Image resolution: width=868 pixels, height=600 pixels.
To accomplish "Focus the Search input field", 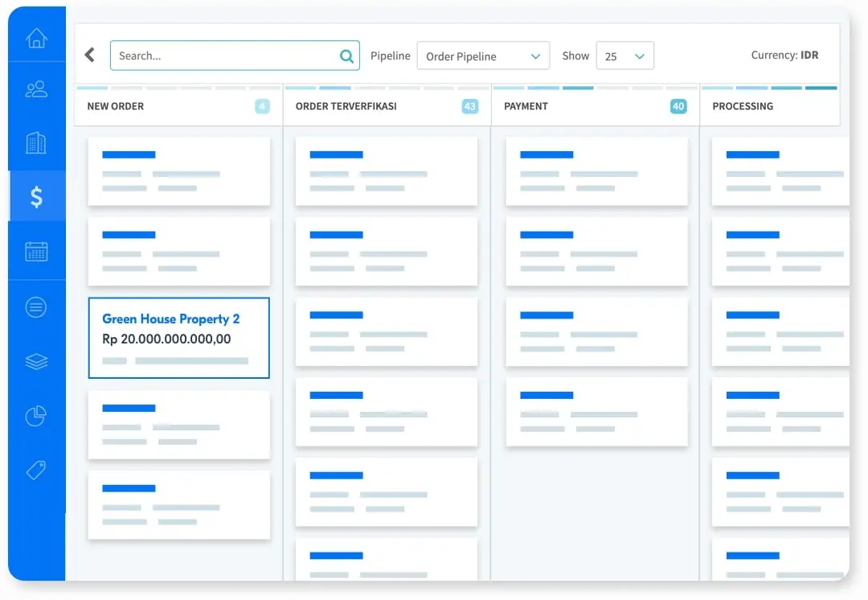I will (x=235, y=55).
